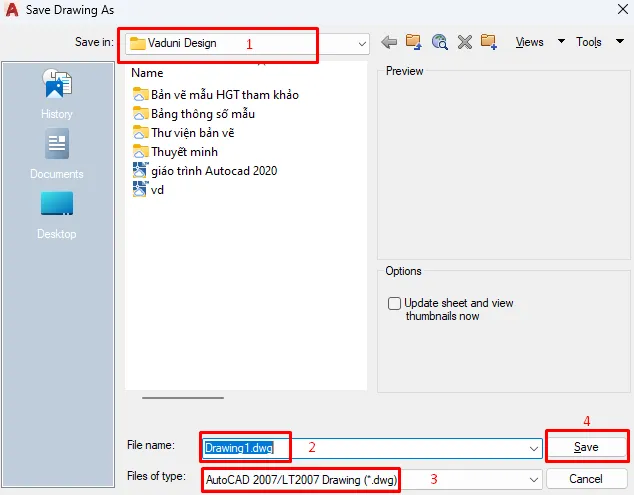Go up one folder level icon
This screenshot has width=634, height=495.
coord(413,42)
